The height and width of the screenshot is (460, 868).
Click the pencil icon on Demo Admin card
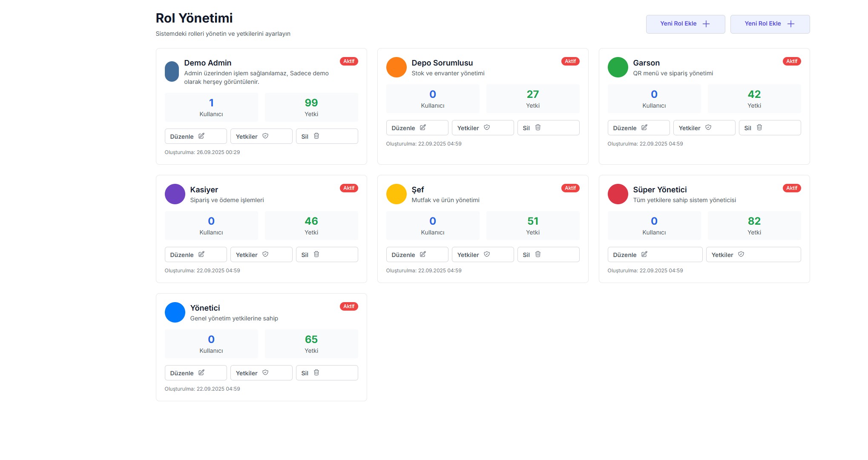point(201,136)
